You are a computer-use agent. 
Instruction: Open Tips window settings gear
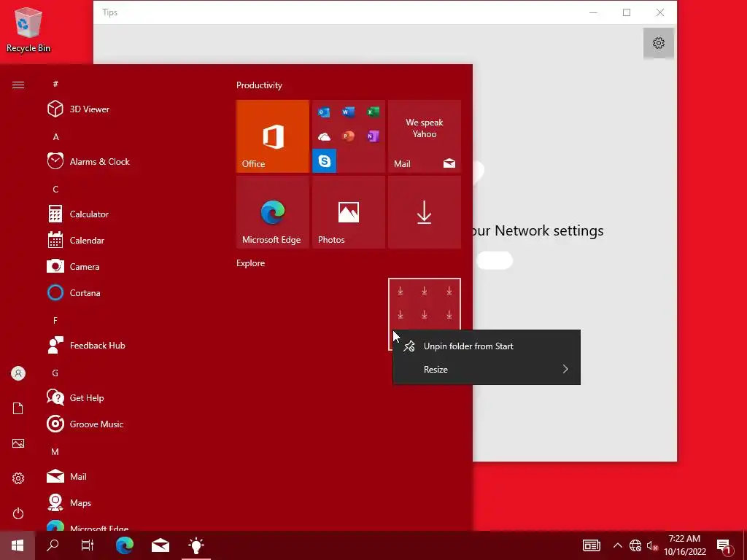[659, 43]
